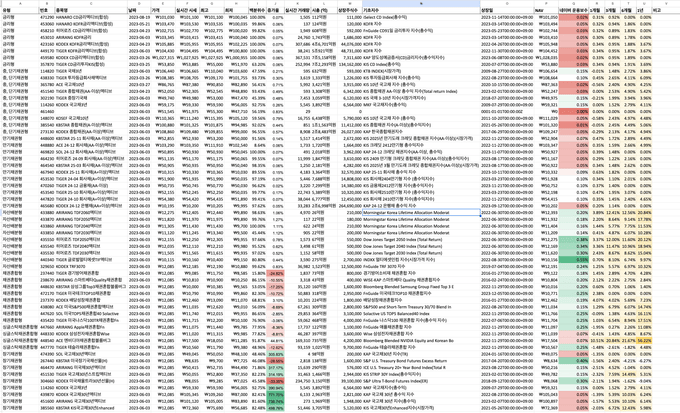Screen dimensions: 680x413
Task: Click the '1개월' header cell
Action: click(x=597, y=10)
